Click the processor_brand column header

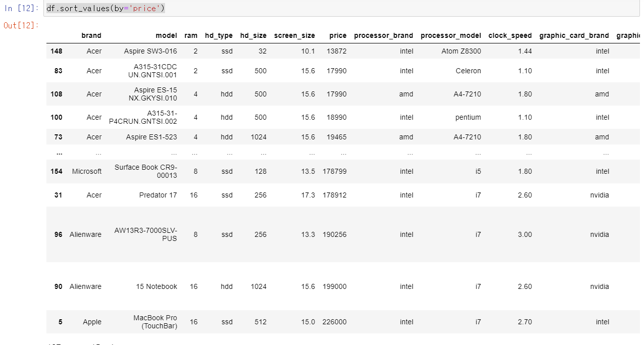coord(384,35)
